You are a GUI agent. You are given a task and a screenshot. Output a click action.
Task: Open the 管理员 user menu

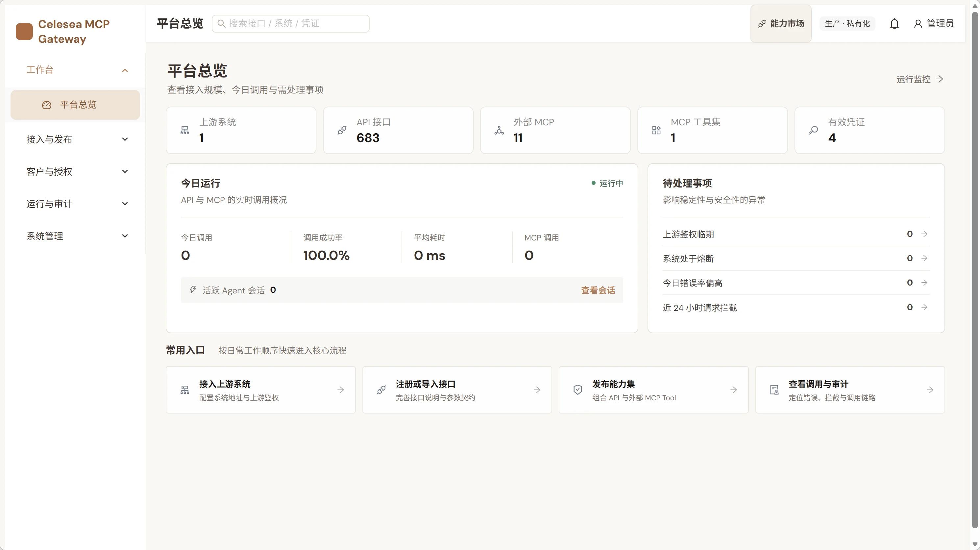[x=934, y=24]
